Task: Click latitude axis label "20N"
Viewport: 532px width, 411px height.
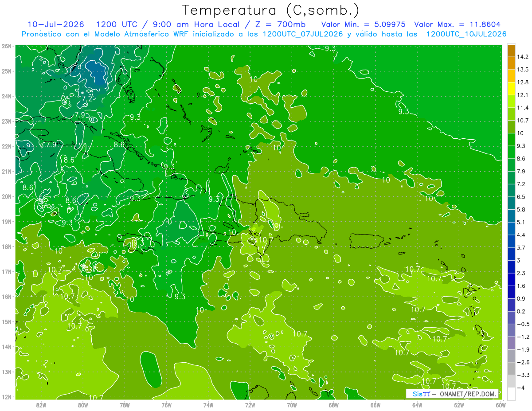Action: (x=7, y=196)
